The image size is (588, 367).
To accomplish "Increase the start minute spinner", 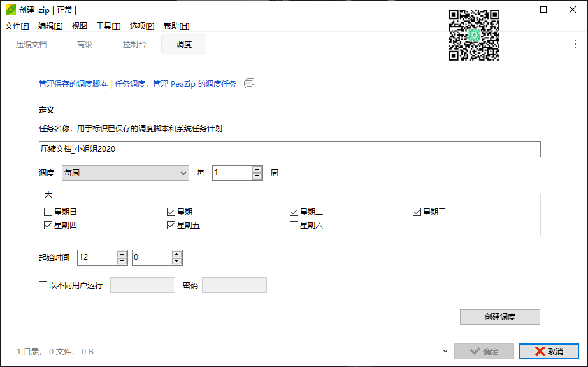I will pos(177,254).
